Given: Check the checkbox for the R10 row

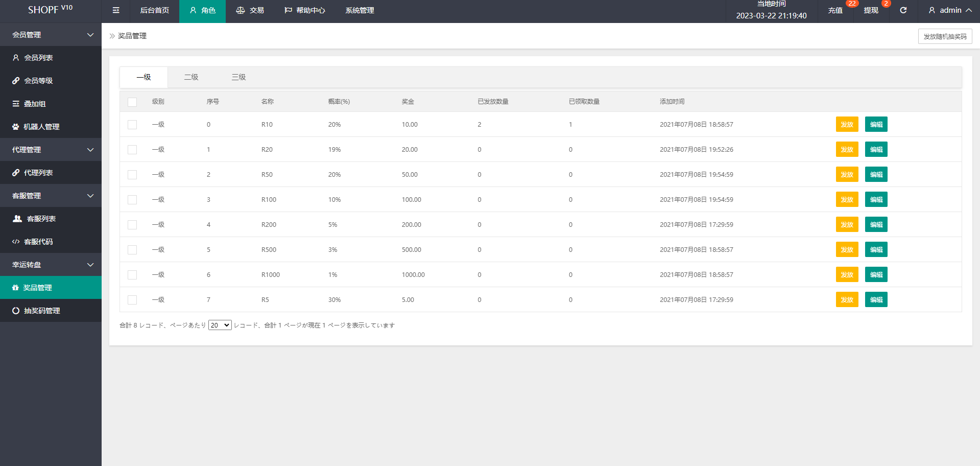Looking at the screenshot, I should (x=132, y=125).
